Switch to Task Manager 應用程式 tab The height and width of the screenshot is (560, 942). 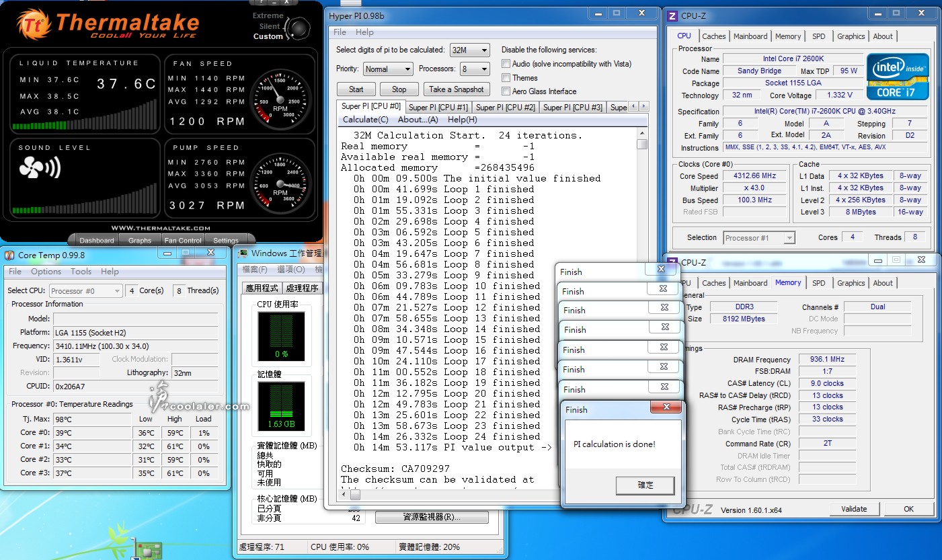pyautogui.click(x=262, y=288)
